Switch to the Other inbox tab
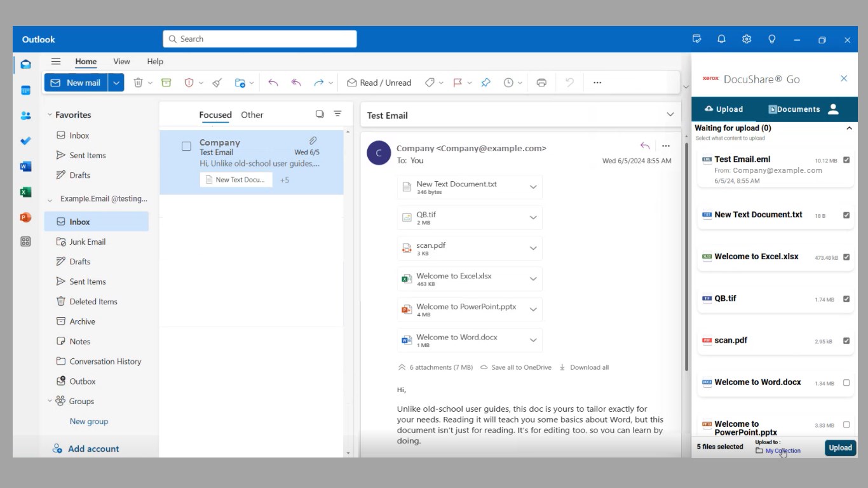 (x=252, y=115)
